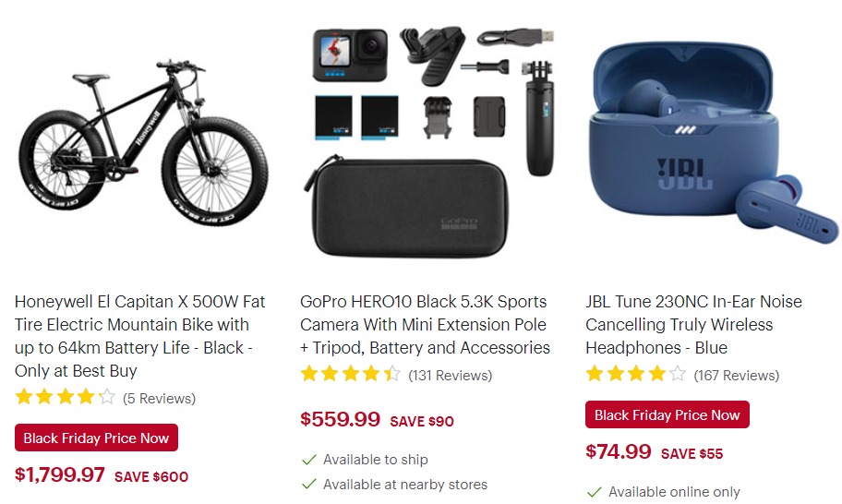Select the JBL Black Friday Price Now badge
The height and width of the screenshot is (504, 842).
[x=667, y=414]
